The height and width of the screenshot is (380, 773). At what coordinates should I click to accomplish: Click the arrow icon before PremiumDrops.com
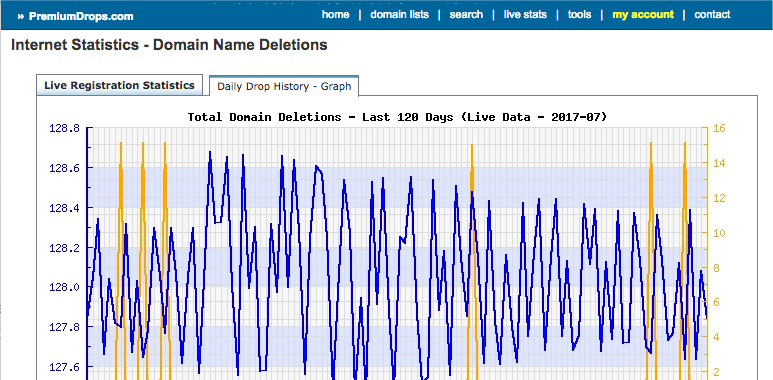click(x=21, y=17)
